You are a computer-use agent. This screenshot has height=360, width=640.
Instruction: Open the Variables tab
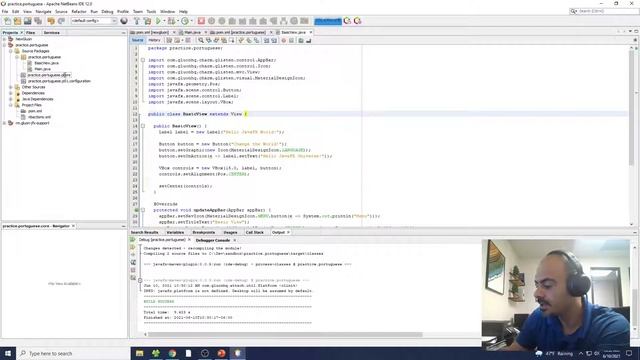175,232
